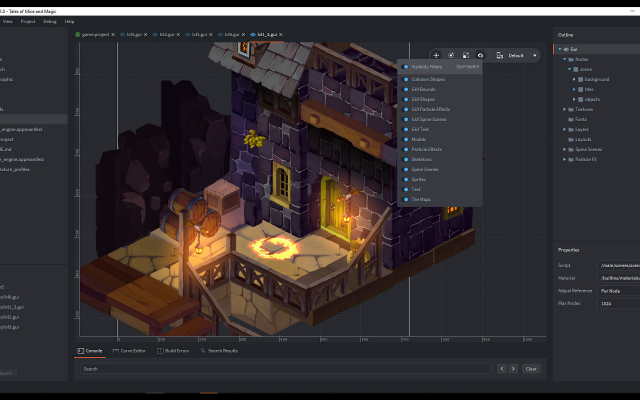
Task: Toggle the Visibility Filters master switch
Action: click(x=405, y=67)
